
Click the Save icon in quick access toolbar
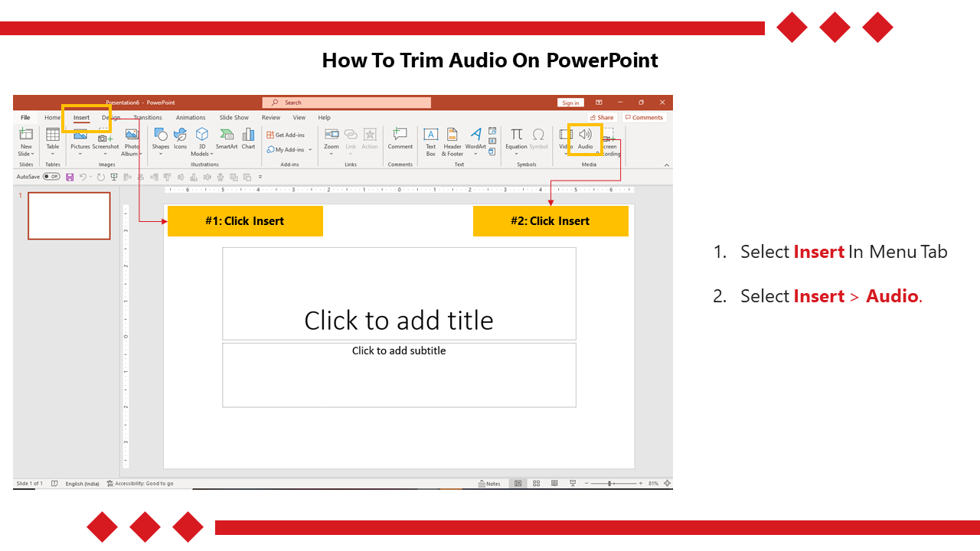(70, 177)
